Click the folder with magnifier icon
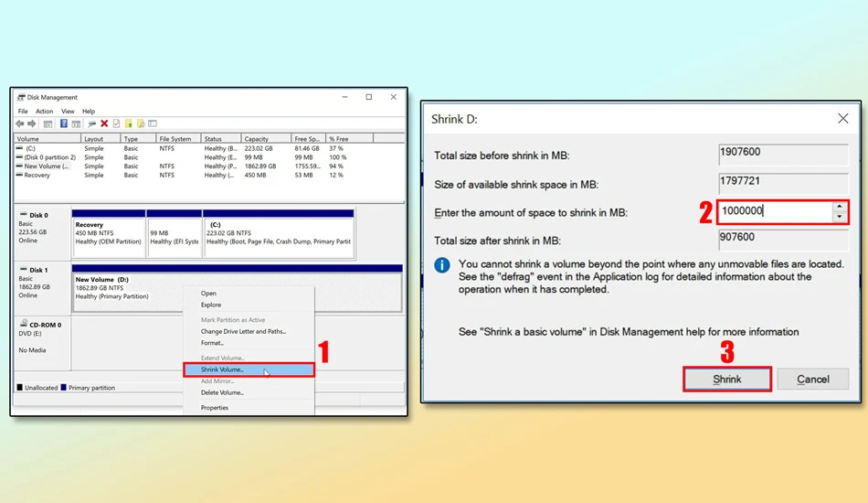 pyautogui.click(x=141, y=123)
